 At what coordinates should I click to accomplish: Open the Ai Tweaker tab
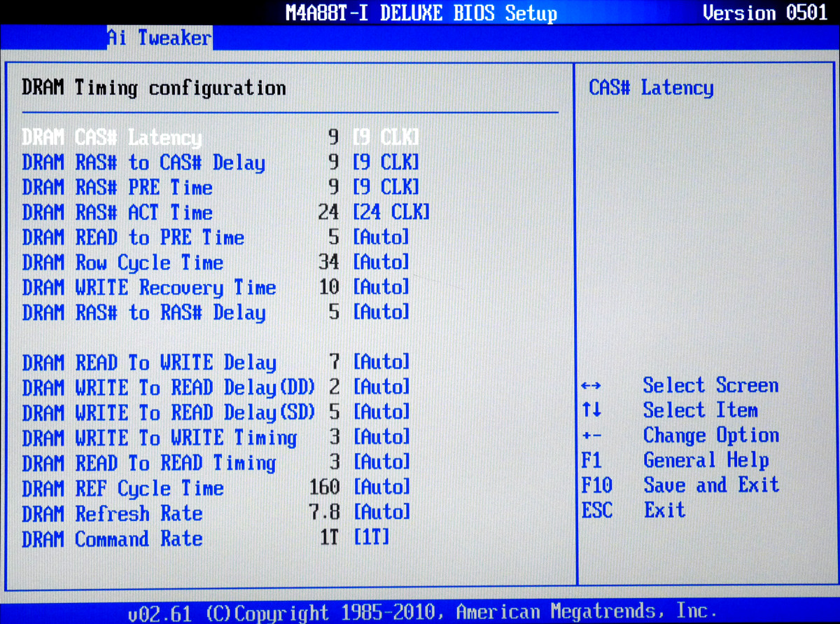159,38
